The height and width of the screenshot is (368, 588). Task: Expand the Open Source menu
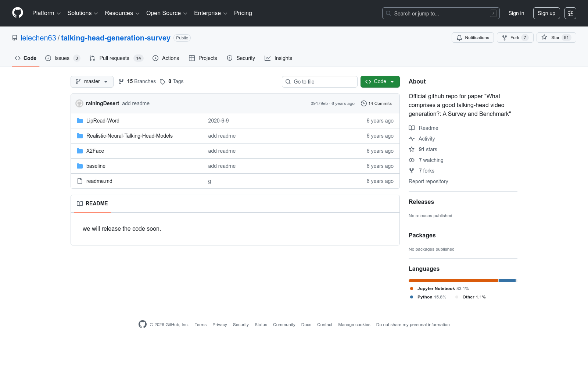pos(167,13)
